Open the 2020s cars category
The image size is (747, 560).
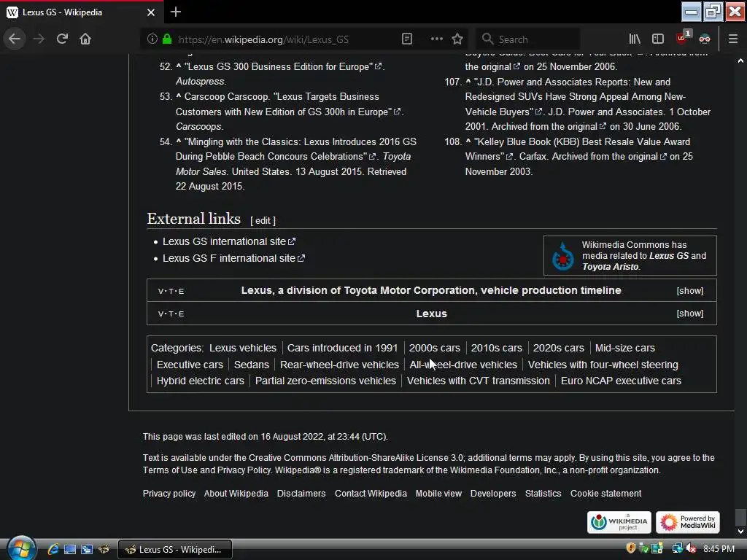click(x=558, y=348)
